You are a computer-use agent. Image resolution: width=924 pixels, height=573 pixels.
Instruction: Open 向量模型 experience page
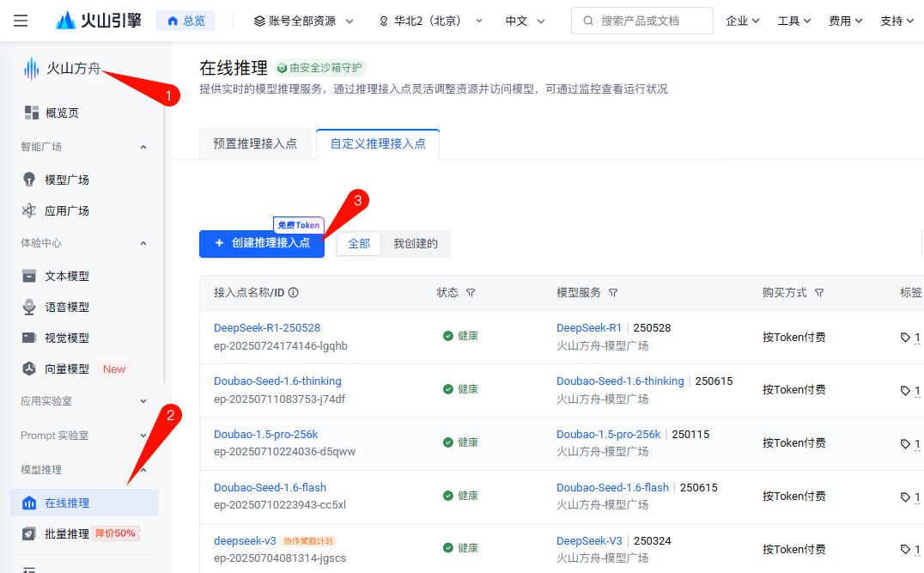coord(67,369)
